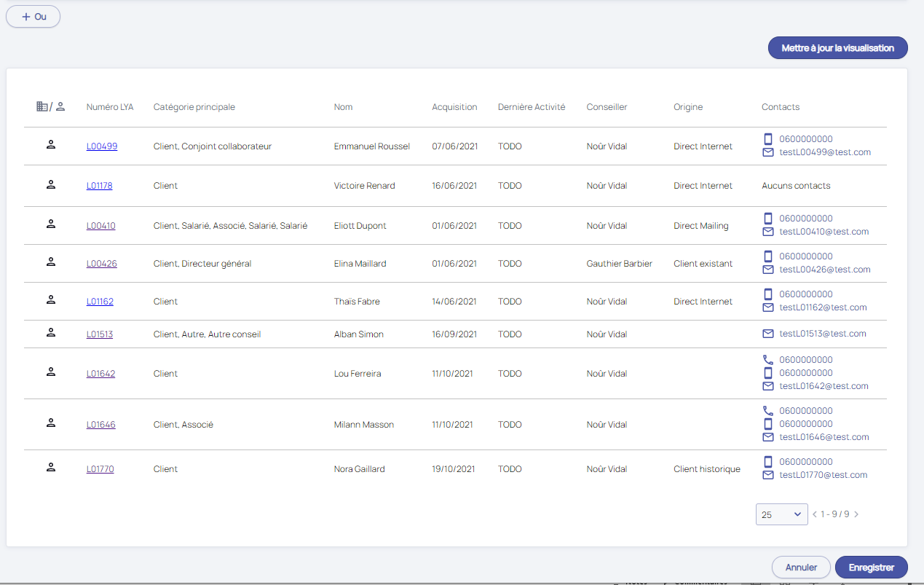The height and width of the screenshot is (585, 924).
Task: Open the L01770 record link
Action: [100, 469]
